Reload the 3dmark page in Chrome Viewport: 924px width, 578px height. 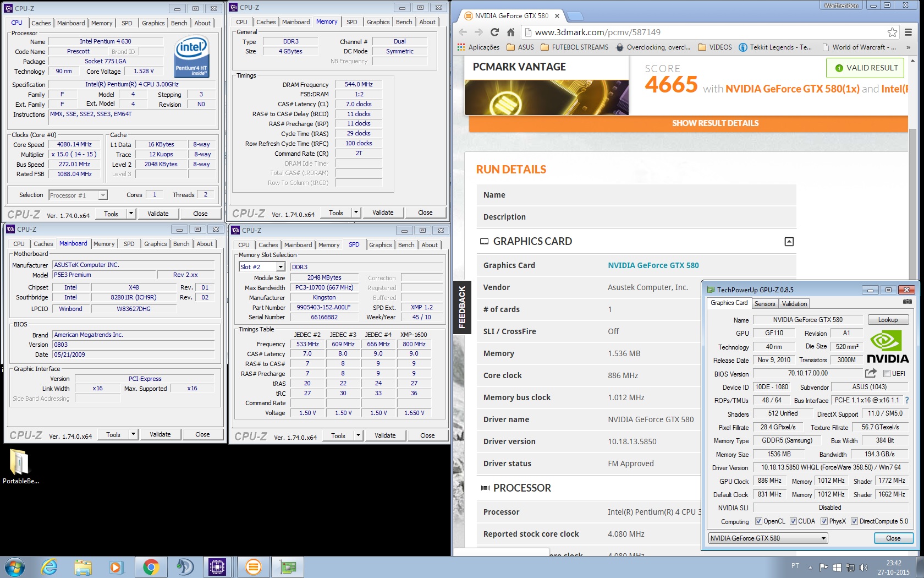tap(494, 32)
